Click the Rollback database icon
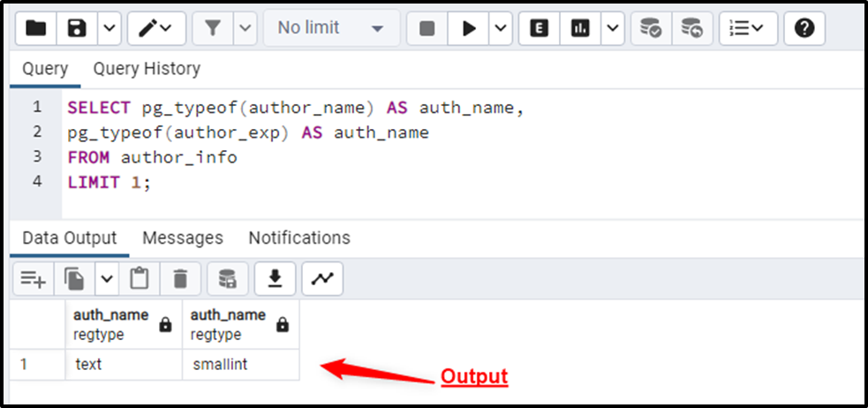868x408 pixels. [692, 28]
